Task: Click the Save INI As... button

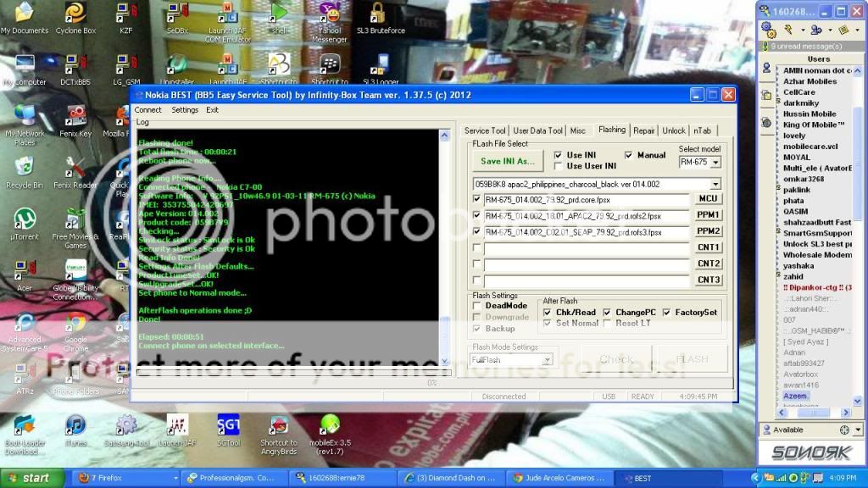Action: 507,161
